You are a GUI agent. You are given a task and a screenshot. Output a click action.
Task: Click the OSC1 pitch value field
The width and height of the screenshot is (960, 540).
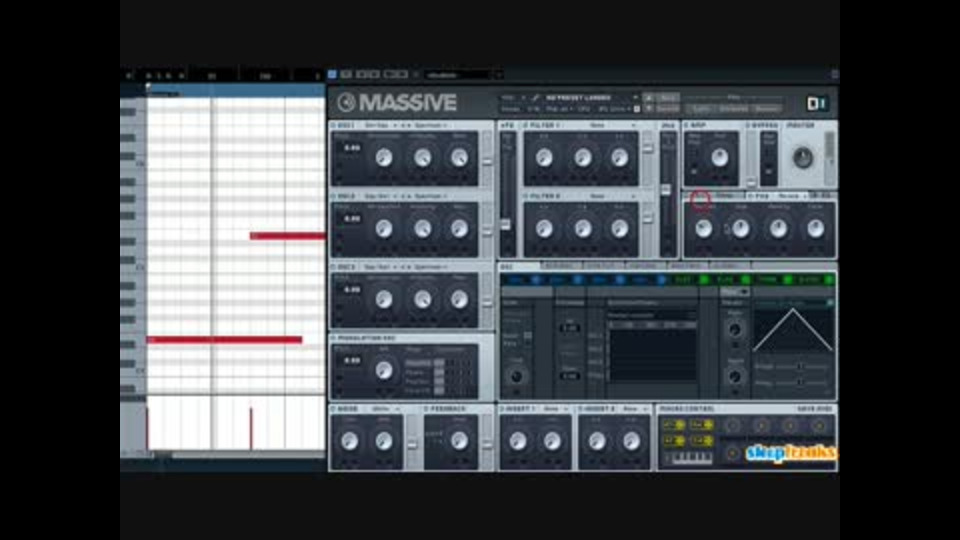pos(352,148)
